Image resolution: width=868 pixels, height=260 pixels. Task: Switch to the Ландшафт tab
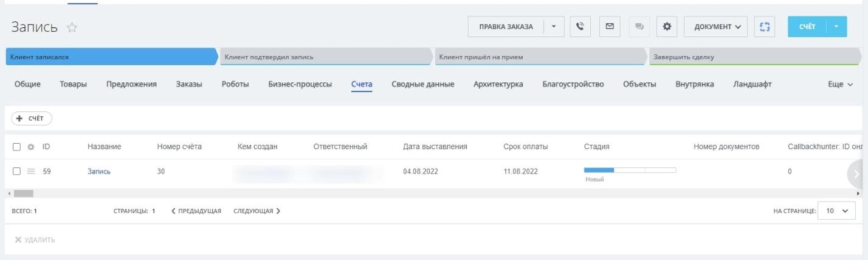coord(753,85)
